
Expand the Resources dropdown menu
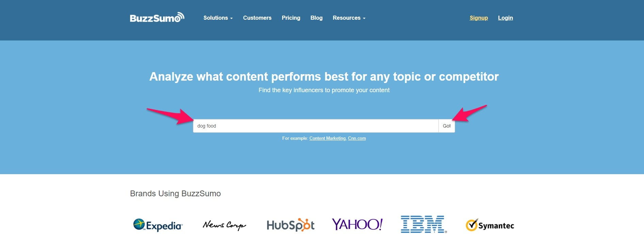349,18
